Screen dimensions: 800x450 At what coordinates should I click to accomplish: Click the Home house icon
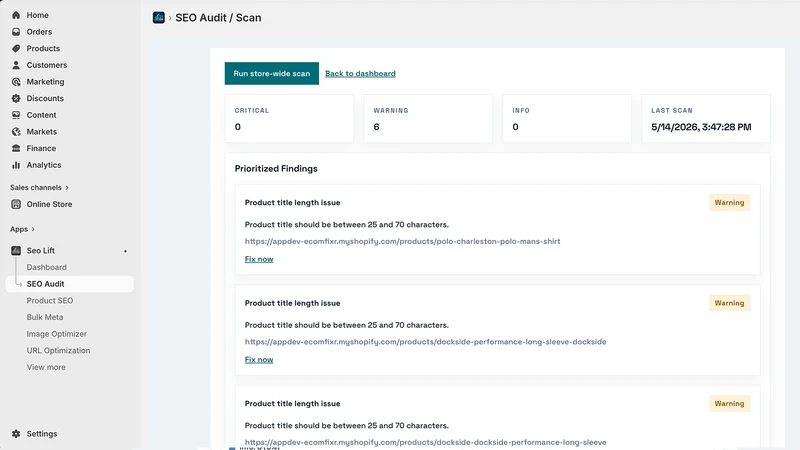16,15
